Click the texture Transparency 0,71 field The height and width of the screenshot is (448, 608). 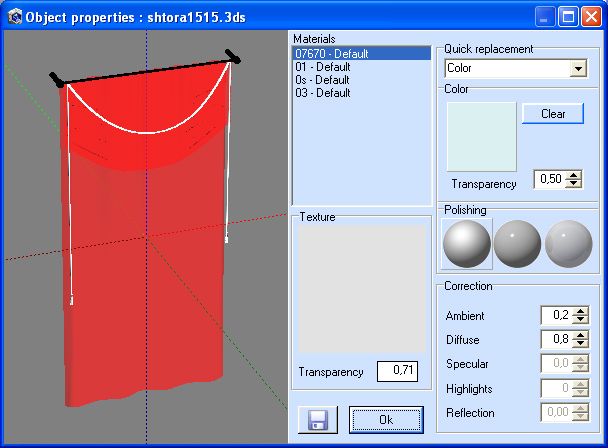click(x=397, y=371)
